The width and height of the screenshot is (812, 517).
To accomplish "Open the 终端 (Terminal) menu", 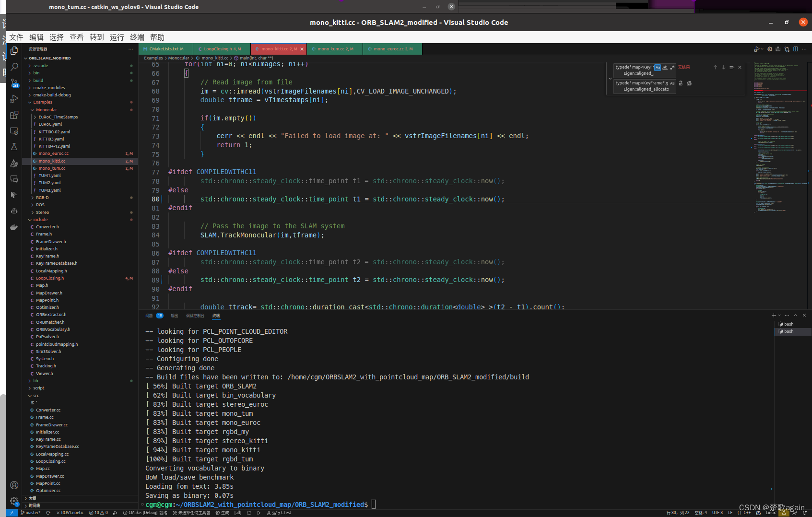I will [x=137, y=37].
